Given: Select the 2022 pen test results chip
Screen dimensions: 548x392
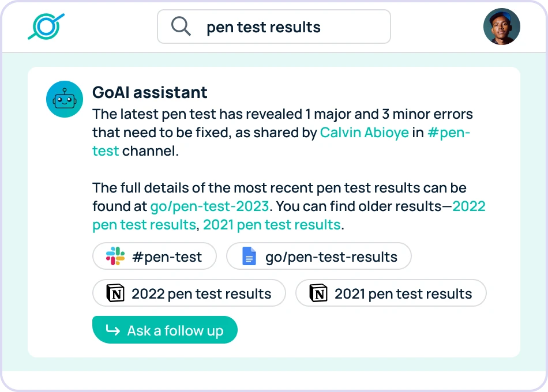Looking at the screenshot, I should [189, 293].
